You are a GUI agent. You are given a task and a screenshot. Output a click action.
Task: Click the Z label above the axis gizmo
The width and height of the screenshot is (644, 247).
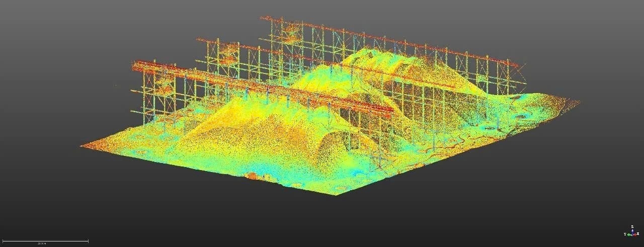coord(631,226)
